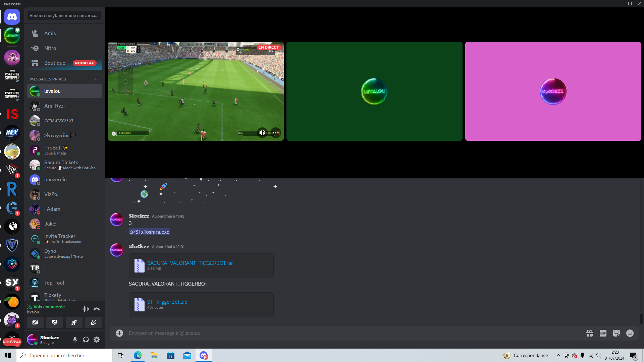Image resolution: width=644 pixels, height=362 pixels.
Task: Open the Dyno conversation
Action: pos(64,253)
